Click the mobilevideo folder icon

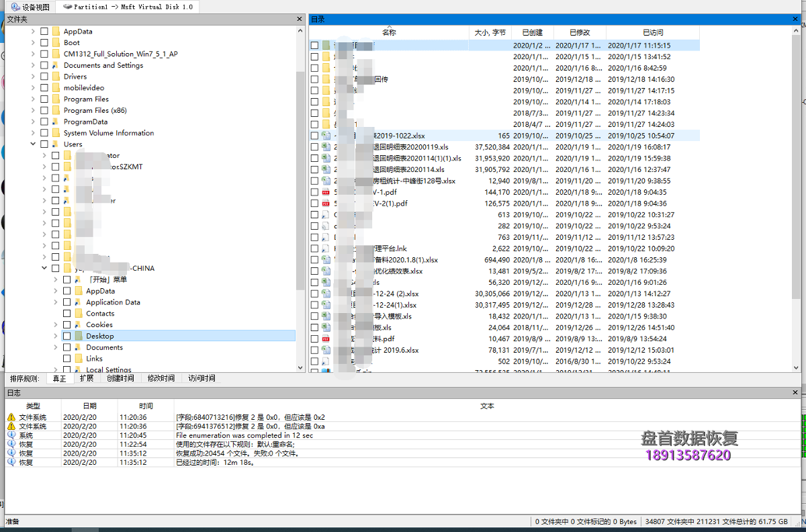(56, 88)
